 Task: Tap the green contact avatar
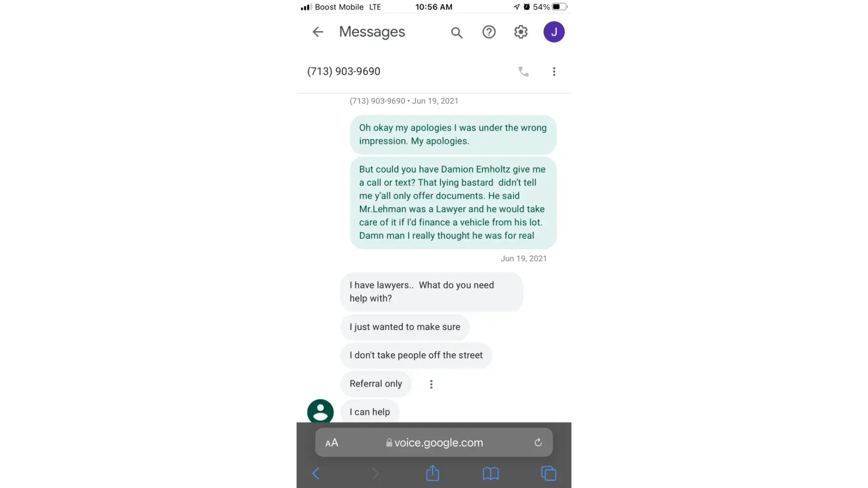pos(320,411)
